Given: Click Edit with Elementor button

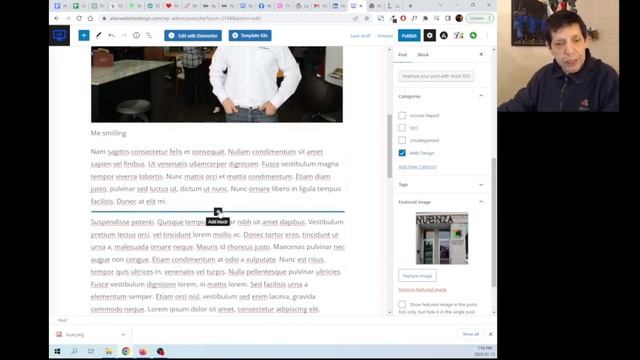Looking at the screenshot, I should 193,36.
